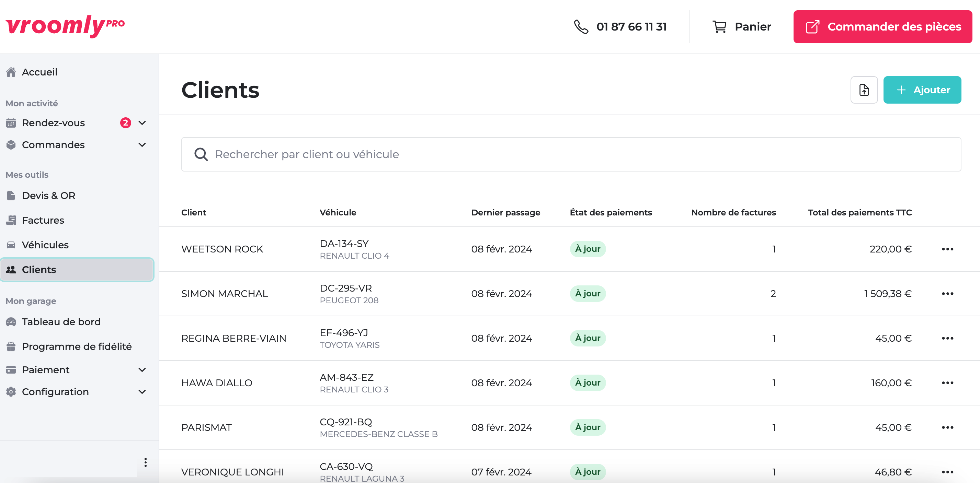This screenshot has width=980, height=483.
Task: Click the external link icon on Commander des pièces
Action: point(813,27)
